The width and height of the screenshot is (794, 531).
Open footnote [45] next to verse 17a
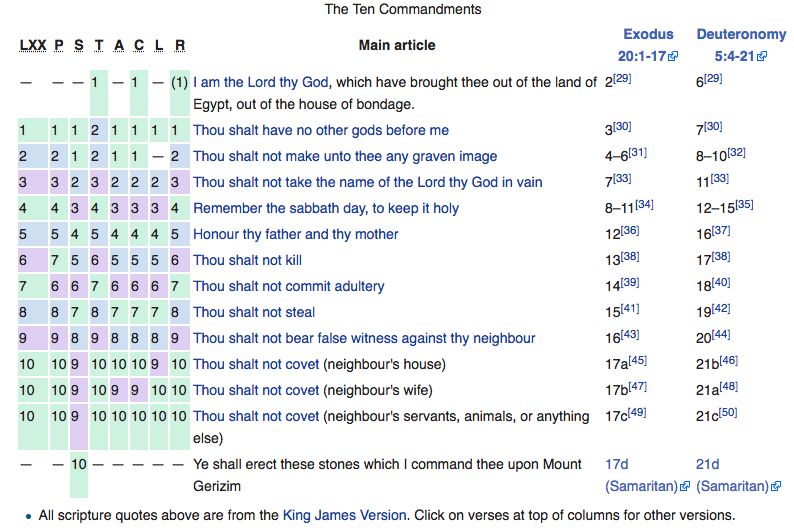(638, 360)
